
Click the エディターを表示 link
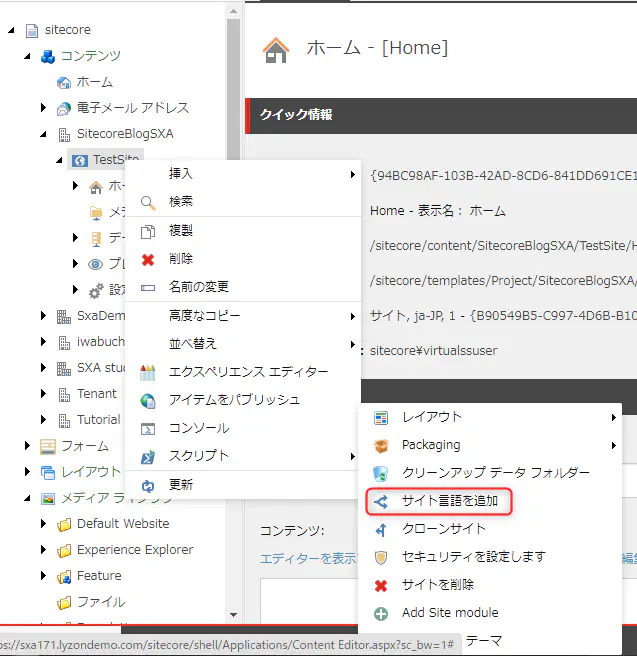308,559
